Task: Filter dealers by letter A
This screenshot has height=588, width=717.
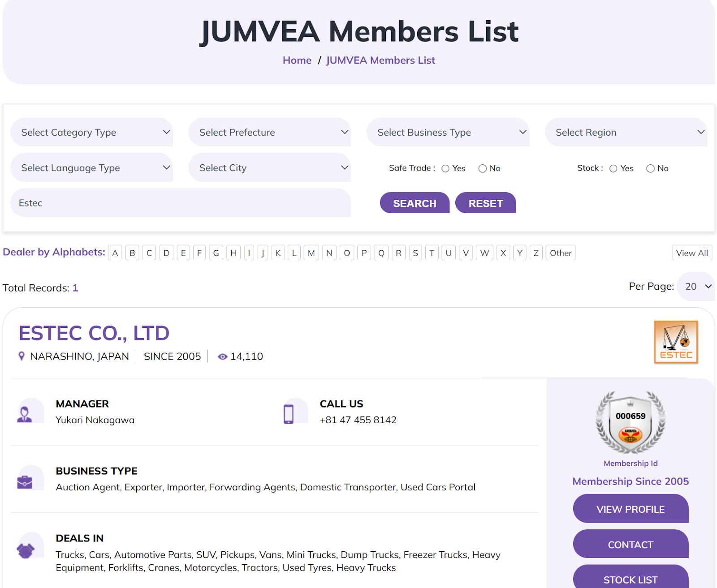Action: (x=115, y=253)
